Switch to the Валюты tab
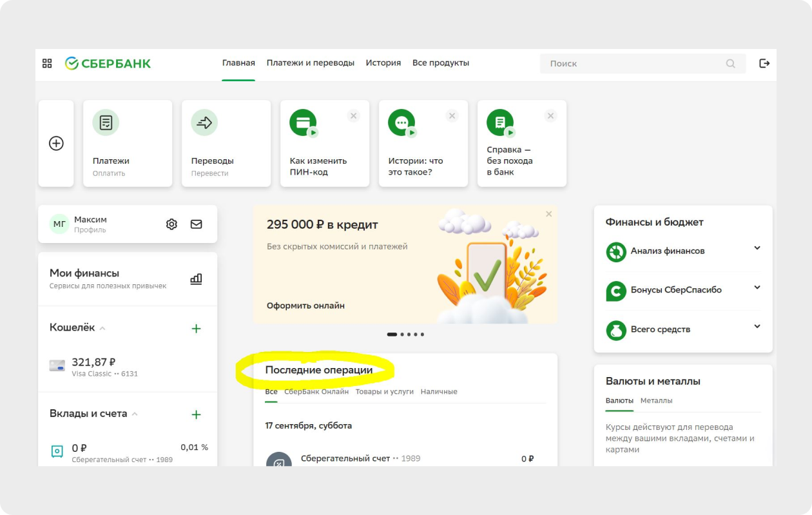The image size is (812, 515). point(619,401)
